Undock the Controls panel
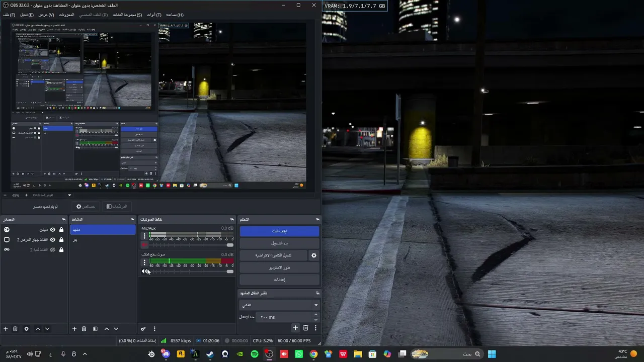The height and width of the screenshot is (362, 644). point(317,220)
